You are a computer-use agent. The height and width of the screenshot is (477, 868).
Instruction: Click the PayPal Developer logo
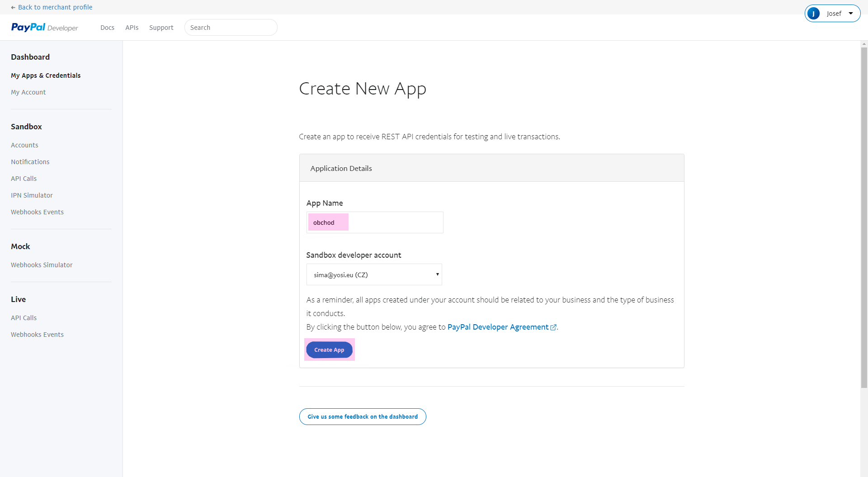[44, 28]
